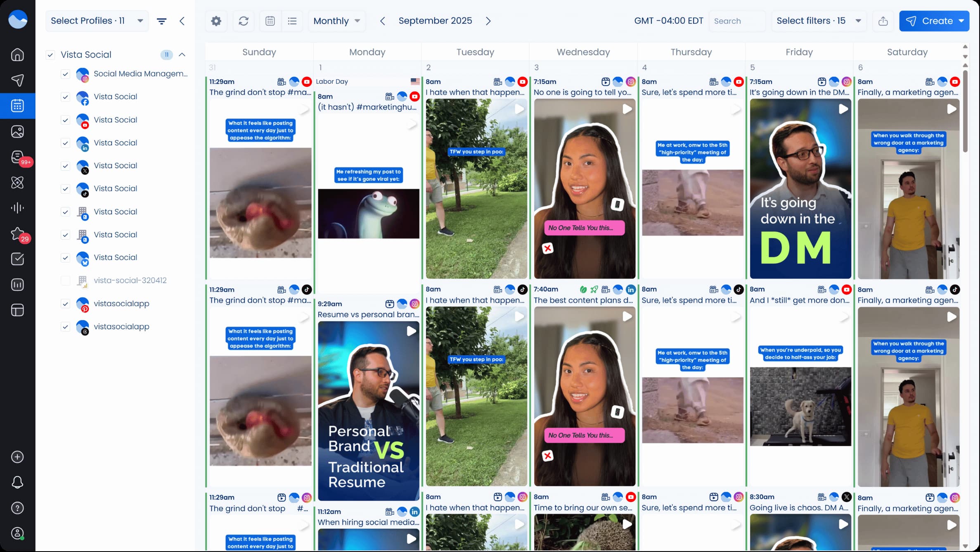Open calendar settings gear icon
This screenshot has width=980, height=552.
click(x=216, y=21)
